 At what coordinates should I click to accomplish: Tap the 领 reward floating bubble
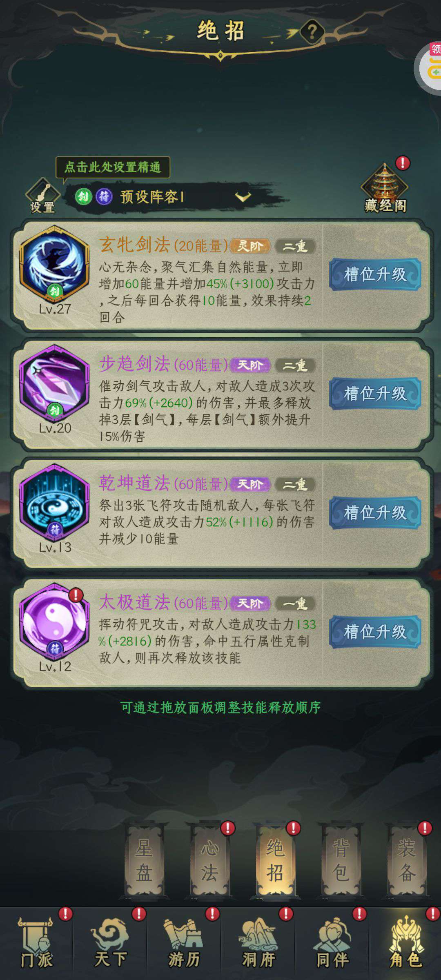coord(429,67)
